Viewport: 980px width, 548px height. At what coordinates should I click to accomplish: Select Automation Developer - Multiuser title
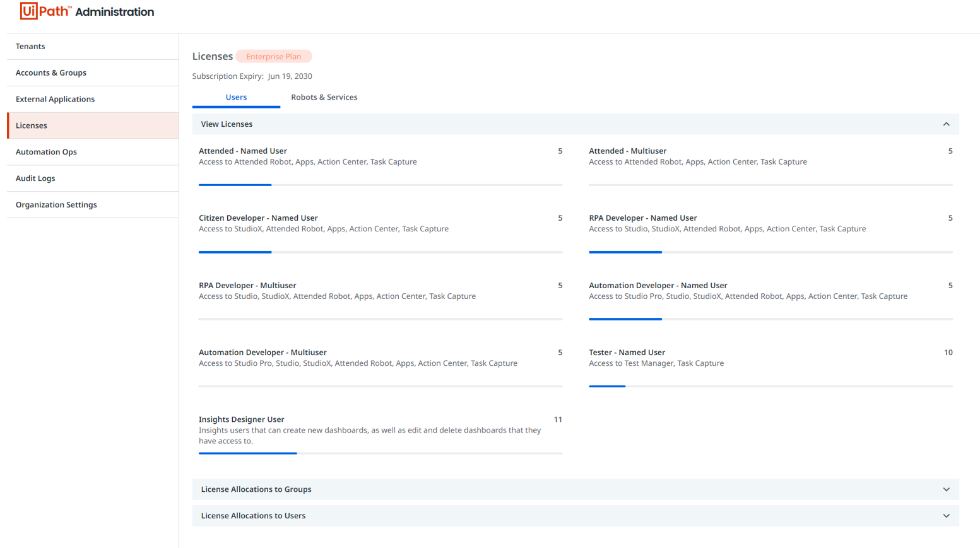point(263,353)
